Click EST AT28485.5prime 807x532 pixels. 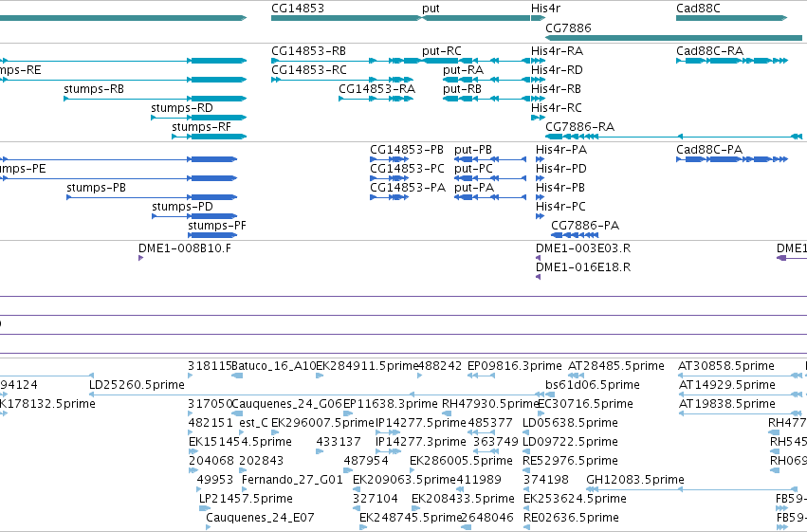[576, 376]
